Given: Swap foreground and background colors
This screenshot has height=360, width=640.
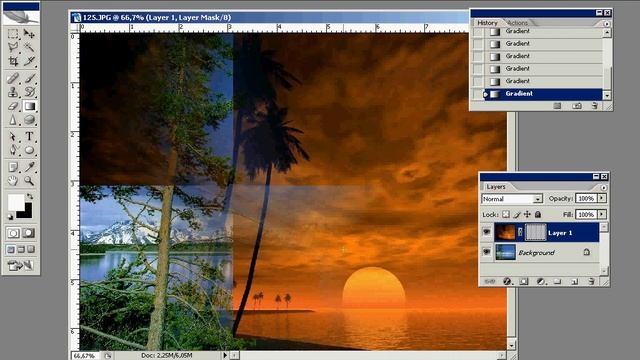Looking at the screenshot, I should [x=30, y=196].
